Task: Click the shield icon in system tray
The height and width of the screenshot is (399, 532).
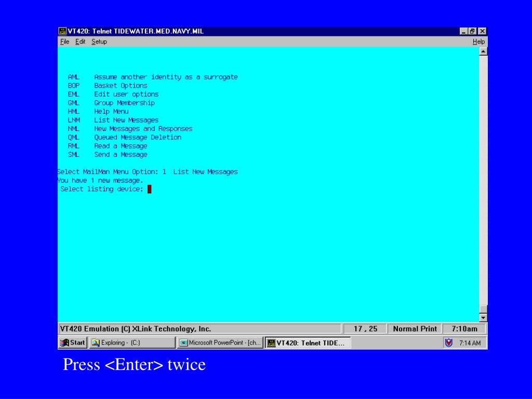Action: click(x=448, y=343)
